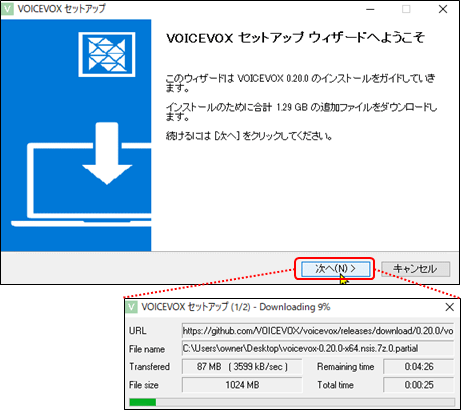This screenshot has height=410, width=462.
Task: Click the text mentioning 1.29 GB の追加ファイル
Action: 301,112
